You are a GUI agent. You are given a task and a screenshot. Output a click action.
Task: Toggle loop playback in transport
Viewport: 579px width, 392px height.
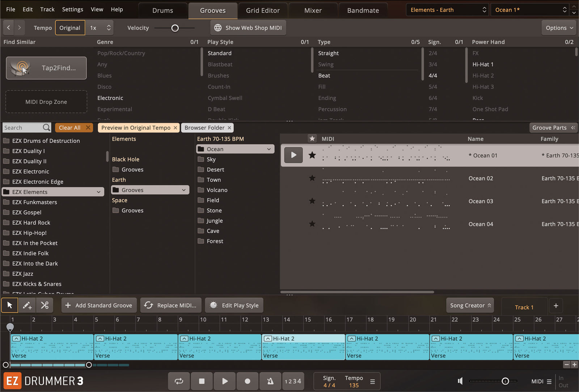coord(179,381)
